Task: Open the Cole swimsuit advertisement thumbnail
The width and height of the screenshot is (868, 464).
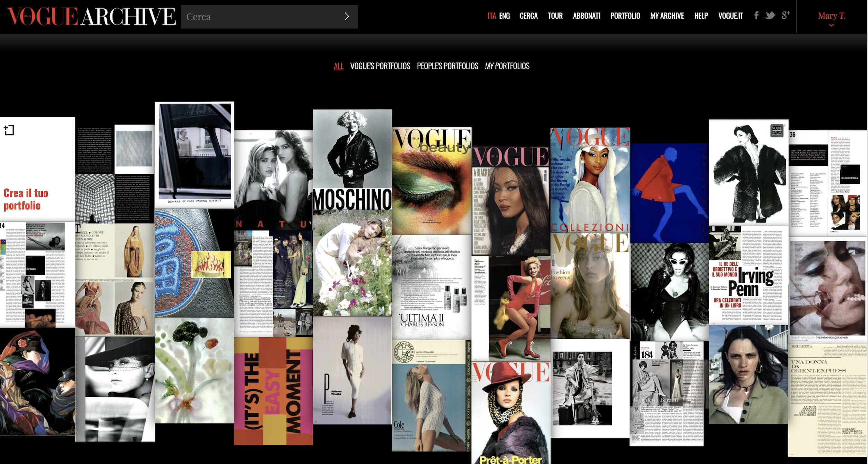Action: pyautogui.click(x=432, y=396)
